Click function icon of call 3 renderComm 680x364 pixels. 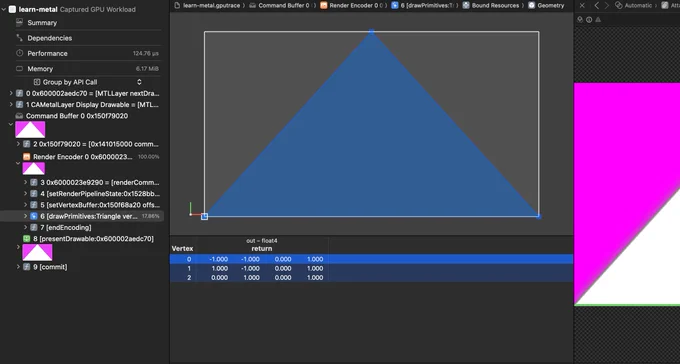point(34,183)
